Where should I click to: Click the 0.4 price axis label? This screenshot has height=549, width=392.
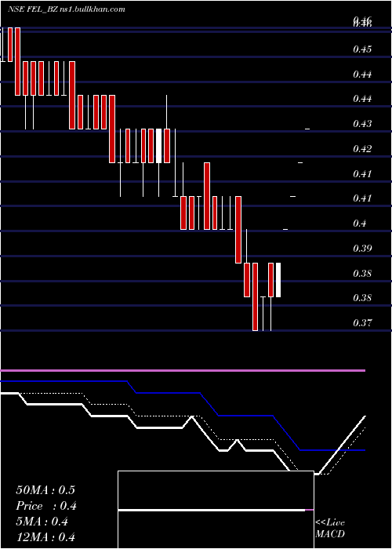point(360,224)
